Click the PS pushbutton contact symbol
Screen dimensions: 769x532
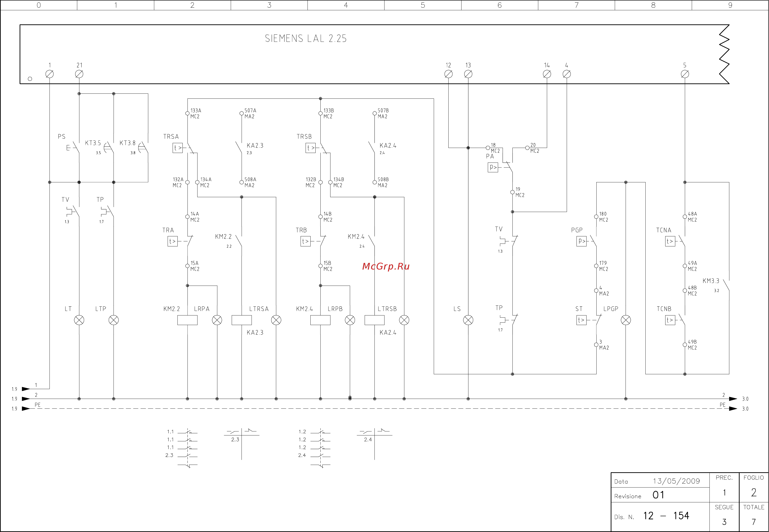[x=73, y=148]
